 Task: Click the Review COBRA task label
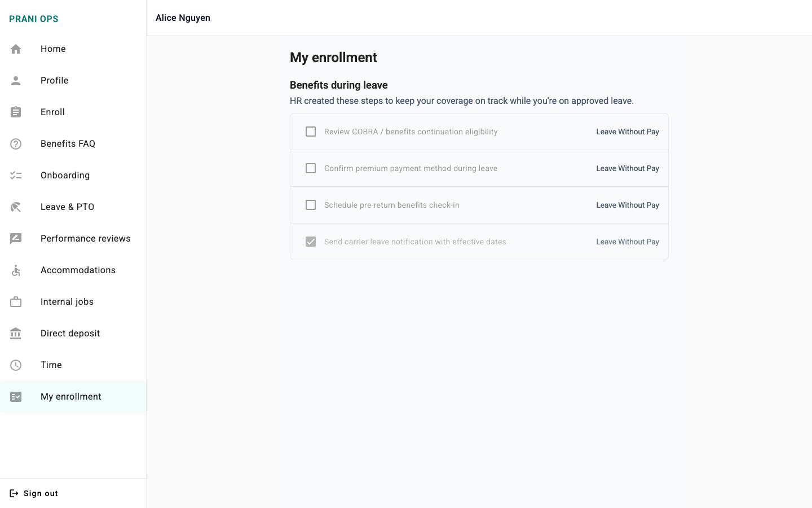411,132
